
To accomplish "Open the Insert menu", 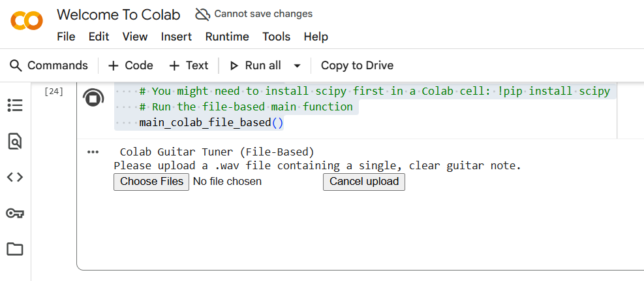I will click(176, 37).
